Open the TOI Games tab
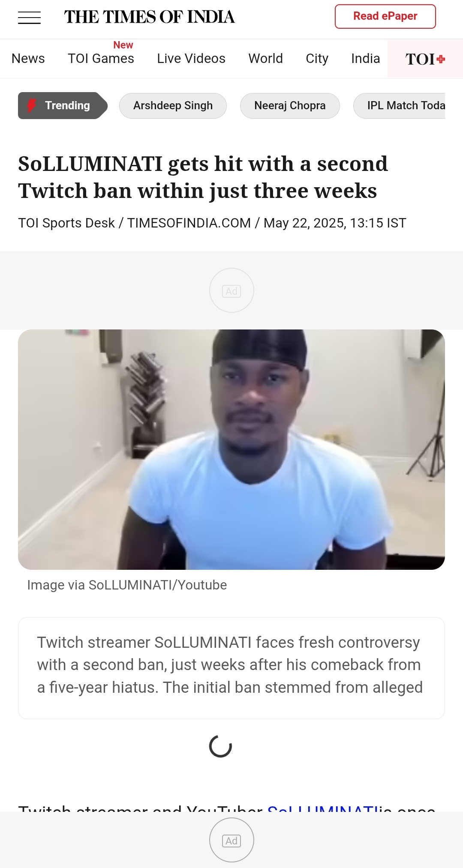The image size is (463, 868). pyautogui.click(x=101, y=58)
